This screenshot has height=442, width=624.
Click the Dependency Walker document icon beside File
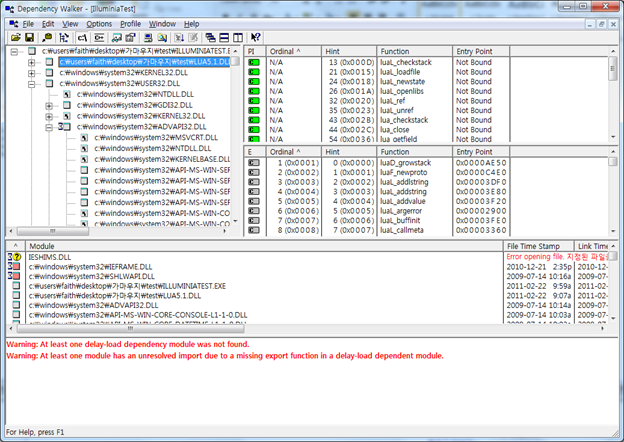coord(14,24)
